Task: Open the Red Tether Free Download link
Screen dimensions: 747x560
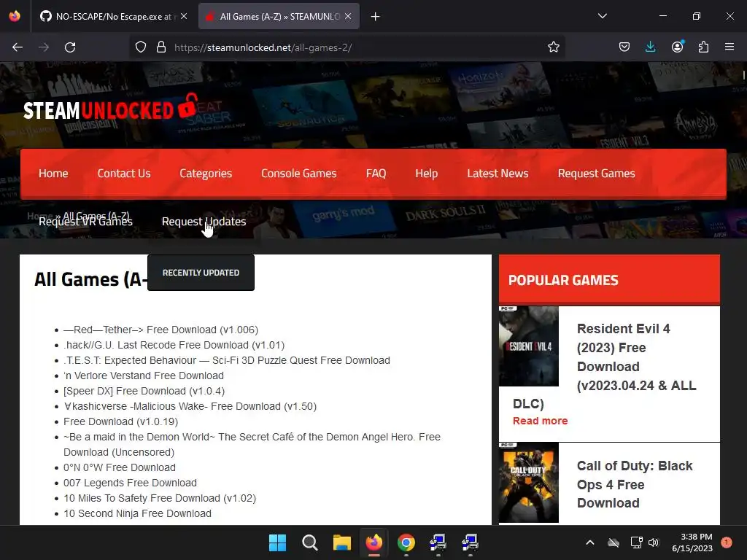Action: click(x=160, y=330)
